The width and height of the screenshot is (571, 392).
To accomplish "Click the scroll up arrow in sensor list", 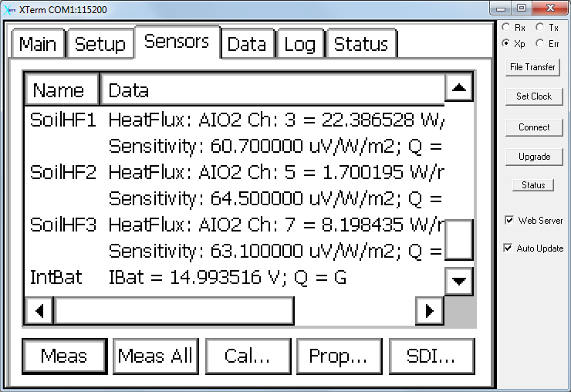I will click(459, 87).
